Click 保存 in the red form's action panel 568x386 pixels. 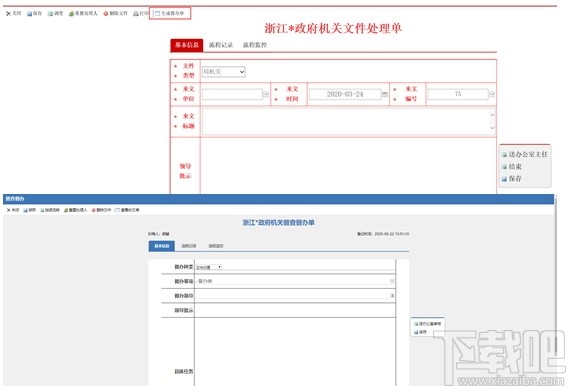512,179
